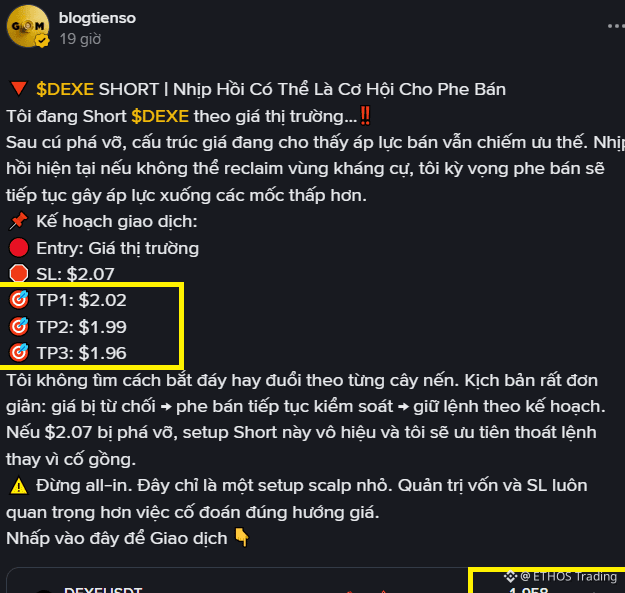
Task: Click the pushpin emoji beside 'Kế hoạch giao dịch'
Action: pyautogui.click(x=18, y=221)
